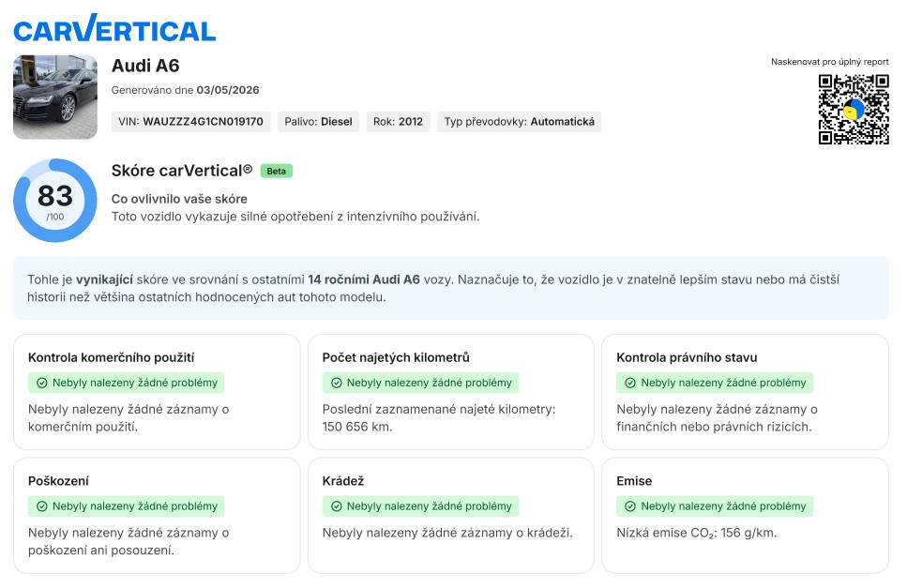This screenshot has height=588, width=907.
Task: Click the carVertical logo
Action: (x=114, y=28)
